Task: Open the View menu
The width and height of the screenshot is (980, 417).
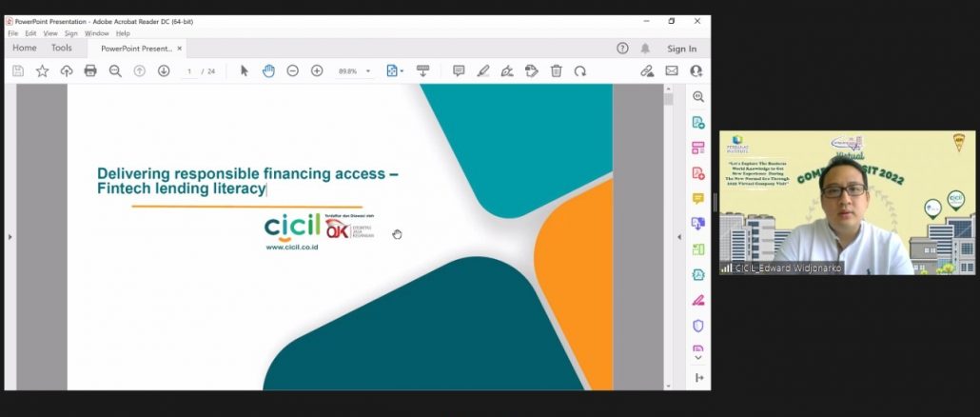Action: click(50, 33)
